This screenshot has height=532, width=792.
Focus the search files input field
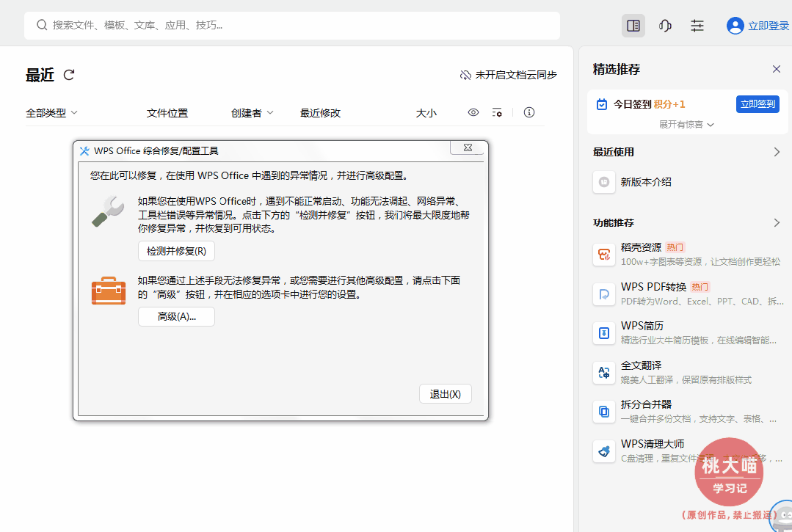292,25
